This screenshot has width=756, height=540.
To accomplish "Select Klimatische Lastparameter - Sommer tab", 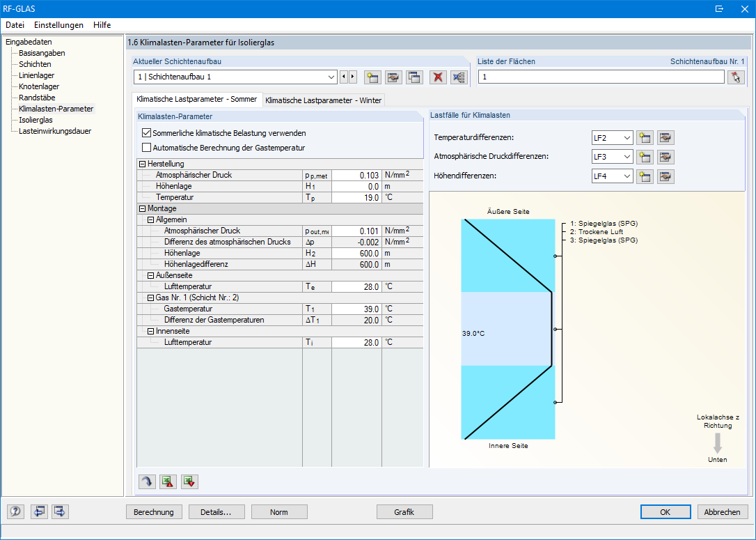I will tap(197, 99).
